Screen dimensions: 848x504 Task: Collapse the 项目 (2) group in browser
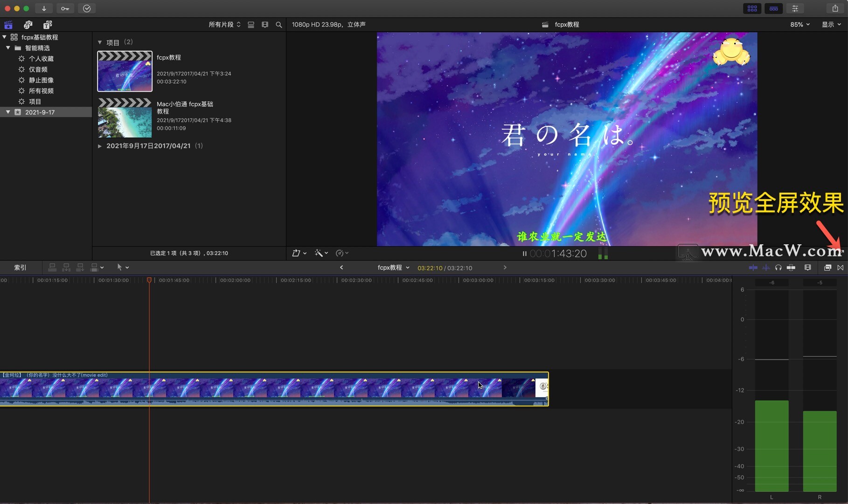coord(100,42)
